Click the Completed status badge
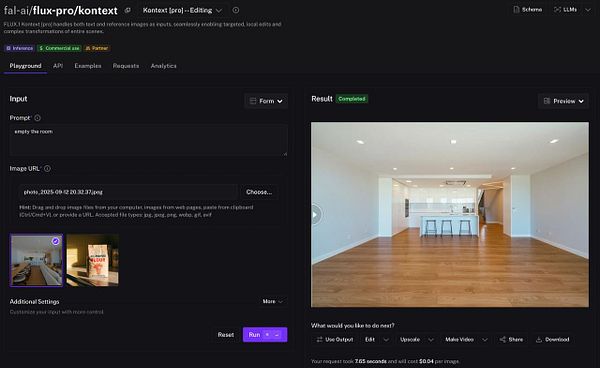 pos(352,99)
